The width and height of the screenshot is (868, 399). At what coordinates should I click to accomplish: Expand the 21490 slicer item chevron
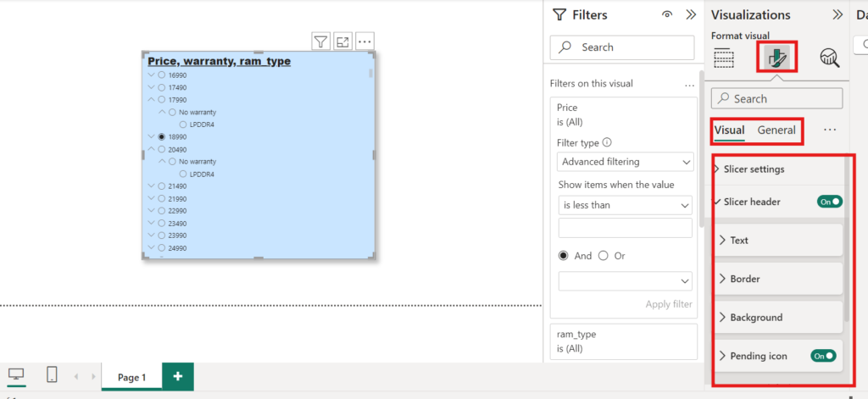tap(151, 186)
